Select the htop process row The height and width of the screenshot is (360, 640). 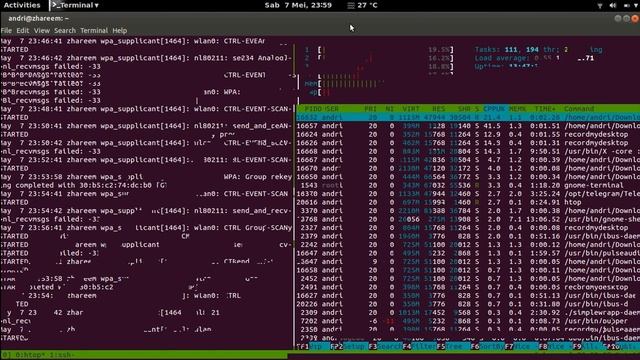tap(468, 202)
